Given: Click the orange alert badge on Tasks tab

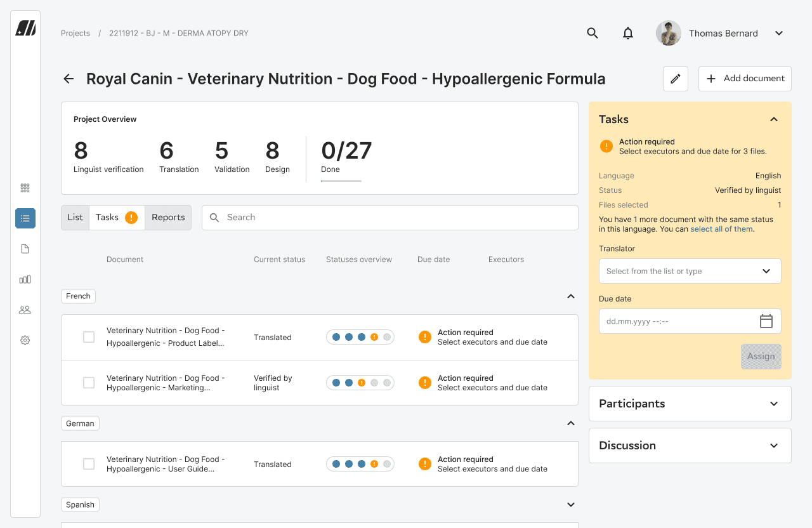Looking at the screenshot, I should pos(131,218).
